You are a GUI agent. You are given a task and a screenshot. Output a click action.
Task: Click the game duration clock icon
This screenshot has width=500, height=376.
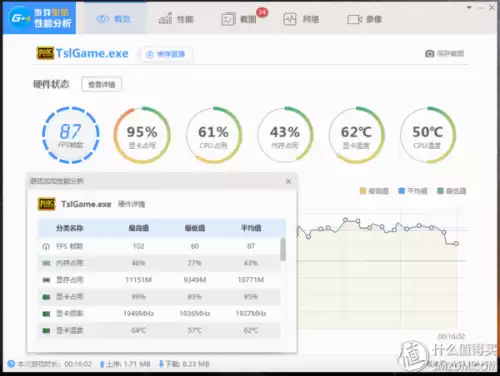click(x=11, y=364)
